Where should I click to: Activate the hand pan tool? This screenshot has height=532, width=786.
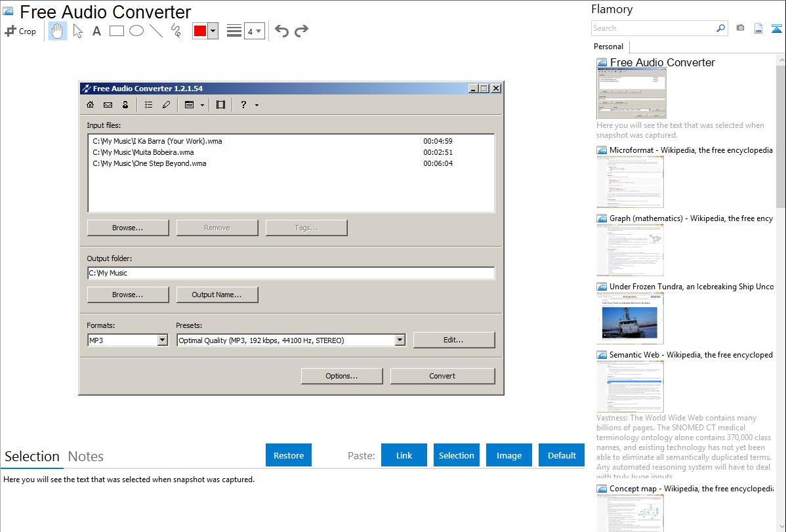[58, 31]
